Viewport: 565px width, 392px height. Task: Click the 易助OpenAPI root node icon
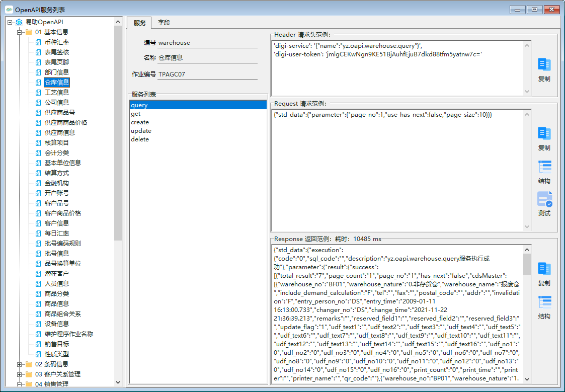coord(19,22)
